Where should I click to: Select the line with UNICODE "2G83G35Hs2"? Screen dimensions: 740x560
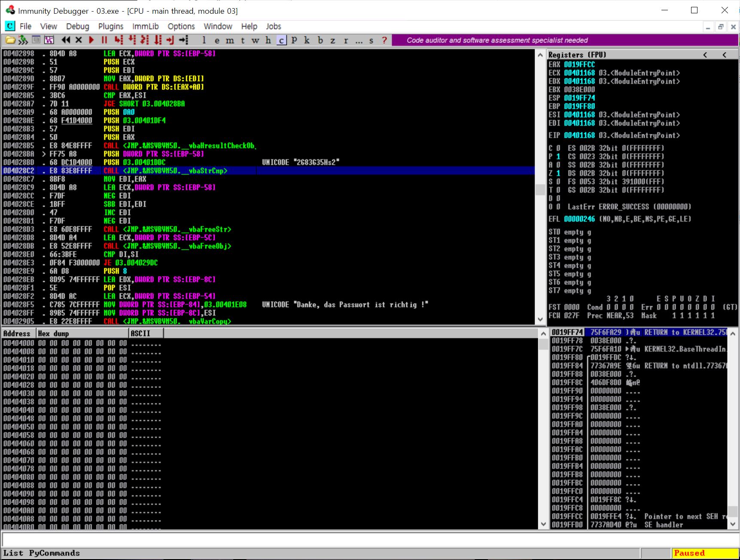pyautogui.click(x=268, y=162)
